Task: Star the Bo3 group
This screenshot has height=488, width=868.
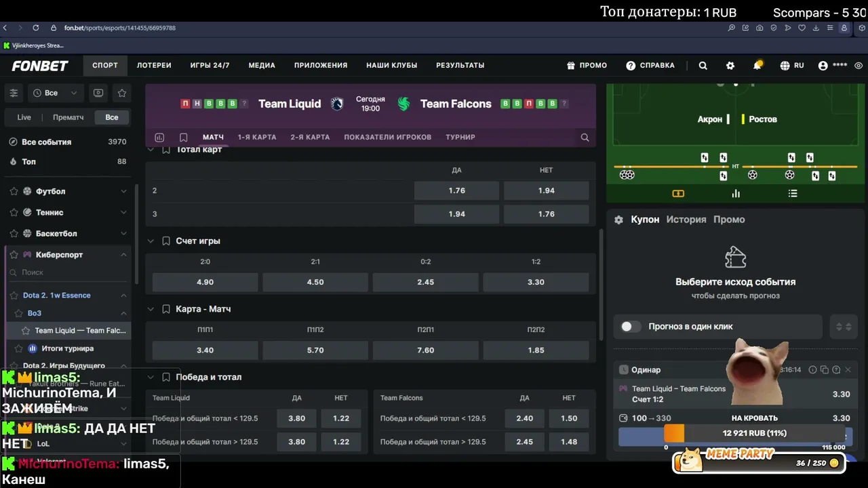Action: 20,313
